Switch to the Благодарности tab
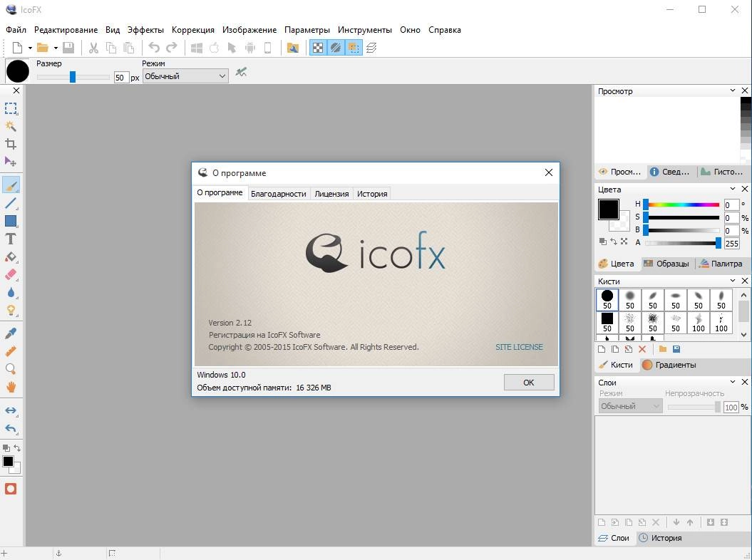The height and width of the screenshot is (560, 752). 279,194
